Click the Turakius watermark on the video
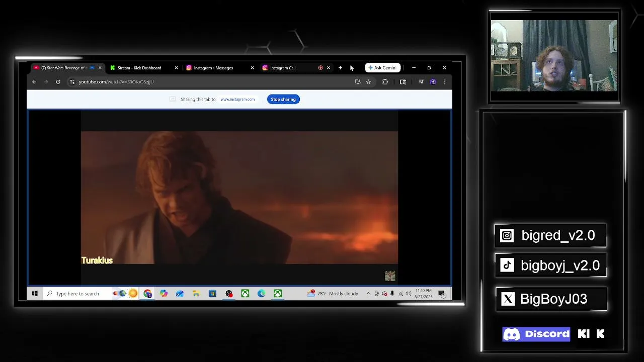Image resolution: width=644 pixels, height=362 pixels. [97, 260]
